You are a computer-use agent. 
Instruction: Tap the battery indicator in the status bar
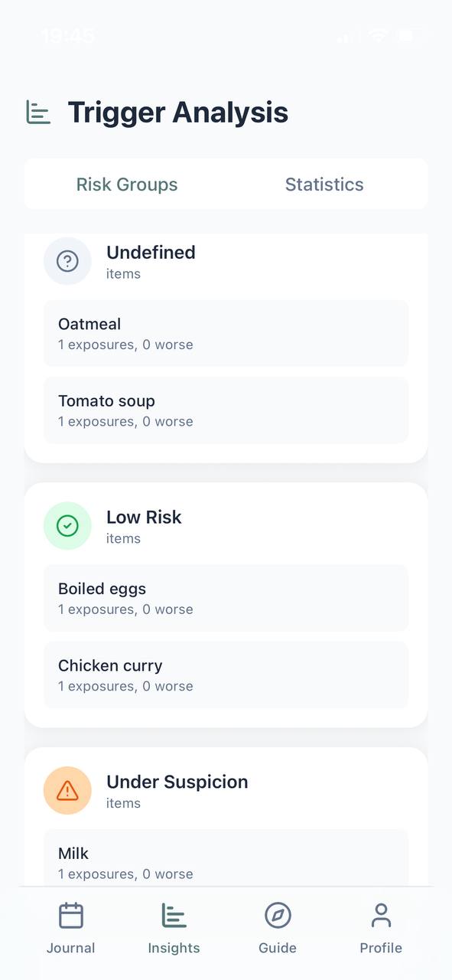[x=410, y=35]
